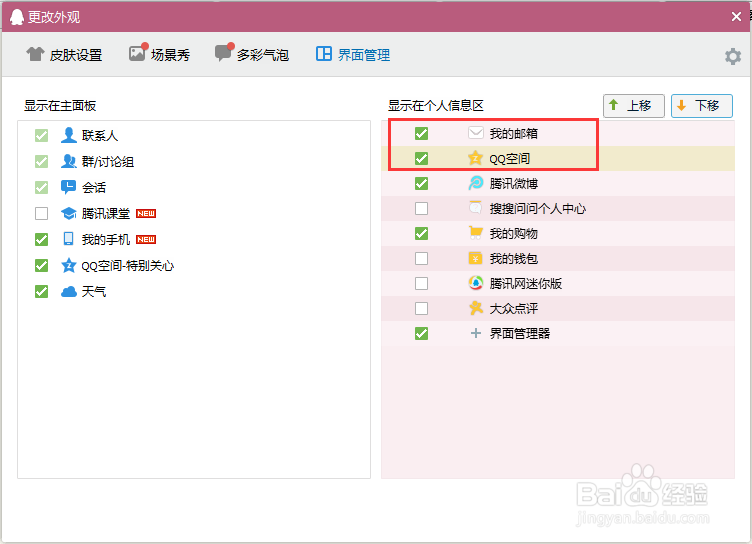Viewport: 752px width, 544px height.
Task: Select the 界面管理 tab
Action: click(353, 54)
